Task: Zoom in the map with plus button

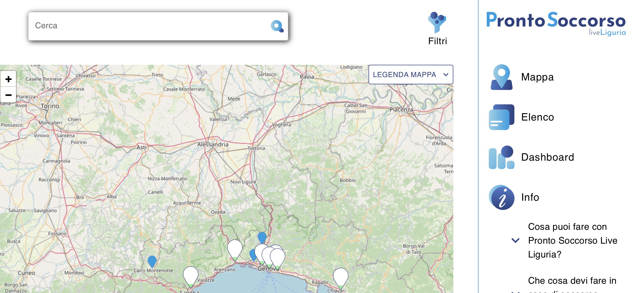Action: [8, 79]
